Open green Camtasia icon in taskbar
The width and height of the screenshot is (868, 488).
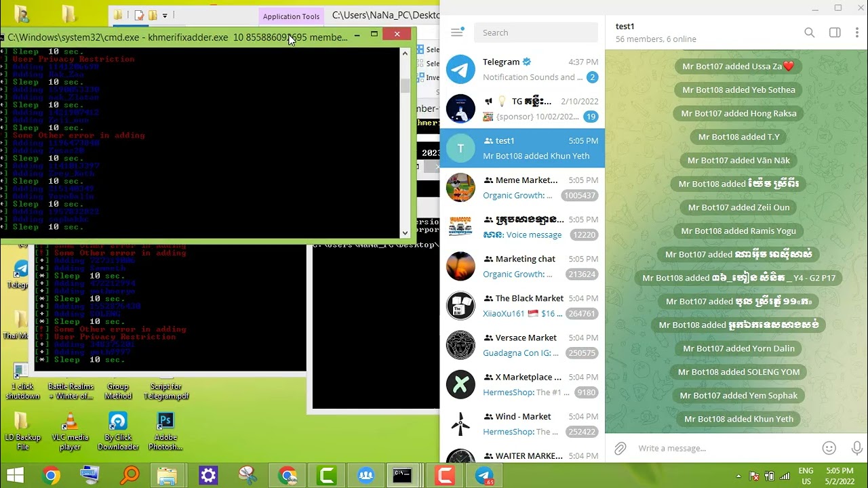click(x=327, y=476)
